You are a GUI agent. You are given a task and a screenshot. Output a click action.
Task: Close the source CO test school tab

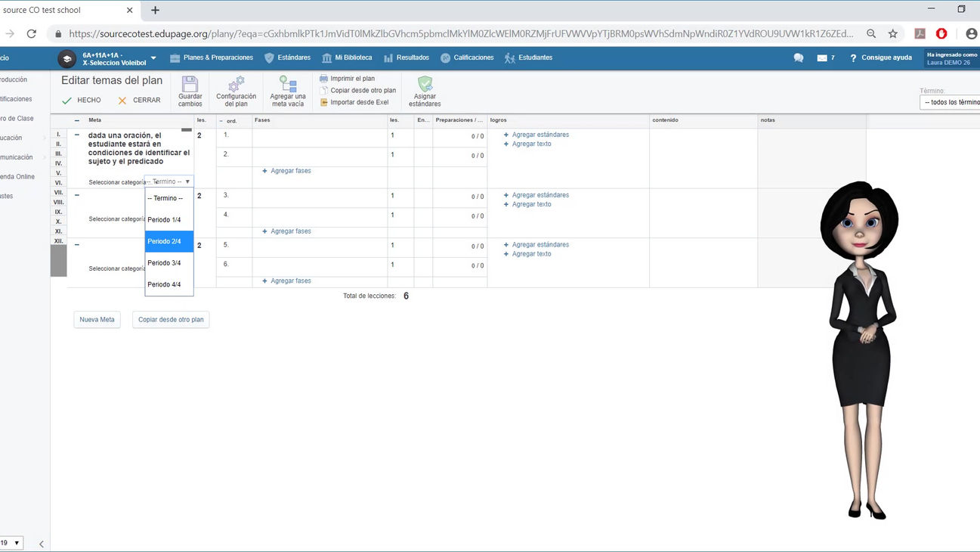[x=129, y=11]
